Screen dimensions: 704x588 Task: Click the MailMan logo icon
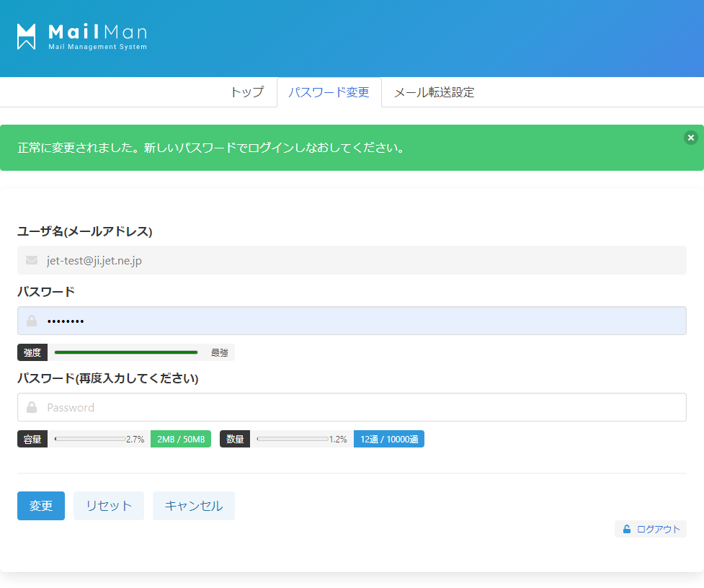point(27,37)
